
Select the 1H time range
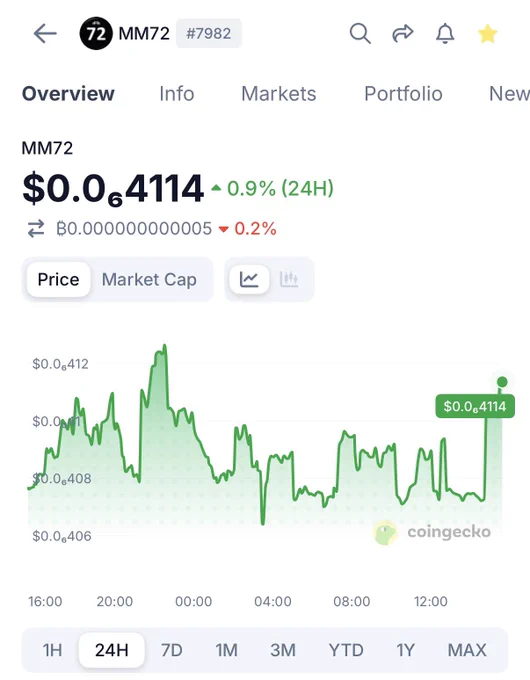[x=52, y=650]
